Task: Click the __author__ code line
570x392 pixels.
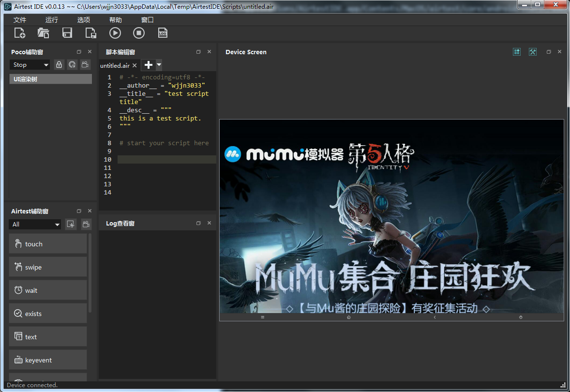Action: [162, 86]
